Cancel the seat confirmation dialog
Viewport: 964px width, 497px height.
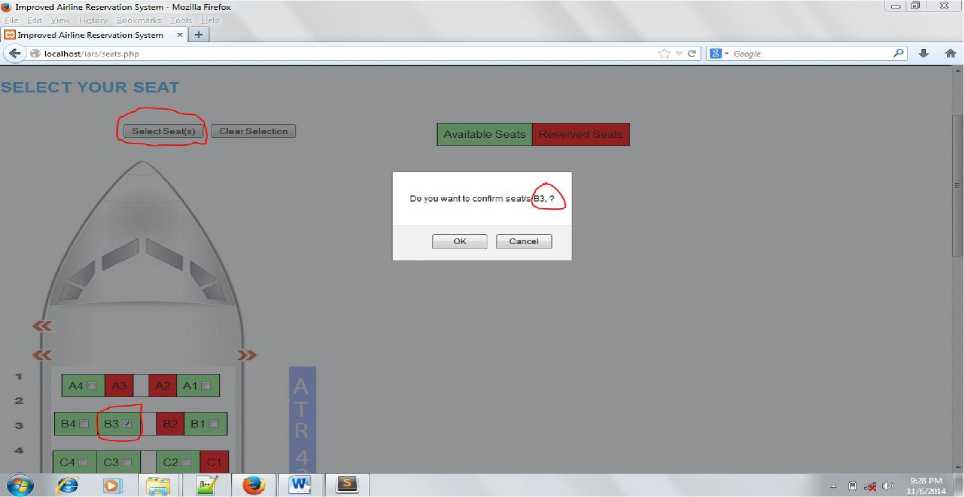pyautogui.click(x=524, y=241)
